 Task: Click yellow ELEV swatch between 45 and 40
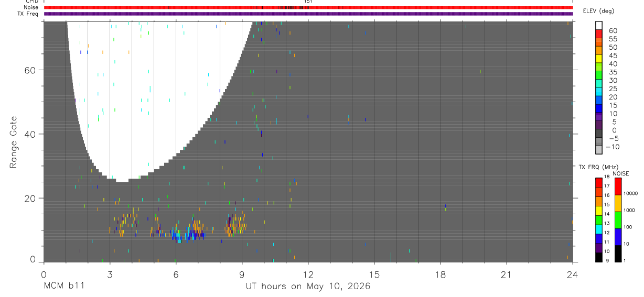coord(599,59)
